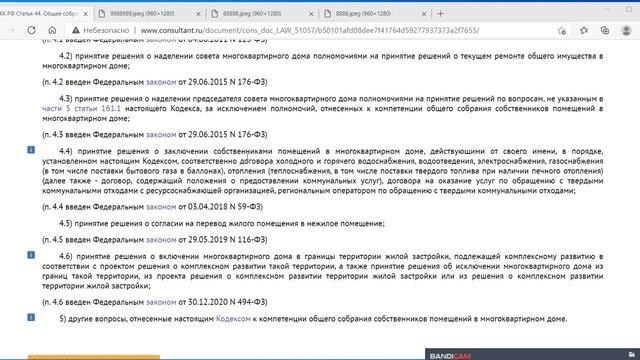The image size is (640, 360).
Task: Click the Bandicam folder icon
Action: click(x=631, y=355)
